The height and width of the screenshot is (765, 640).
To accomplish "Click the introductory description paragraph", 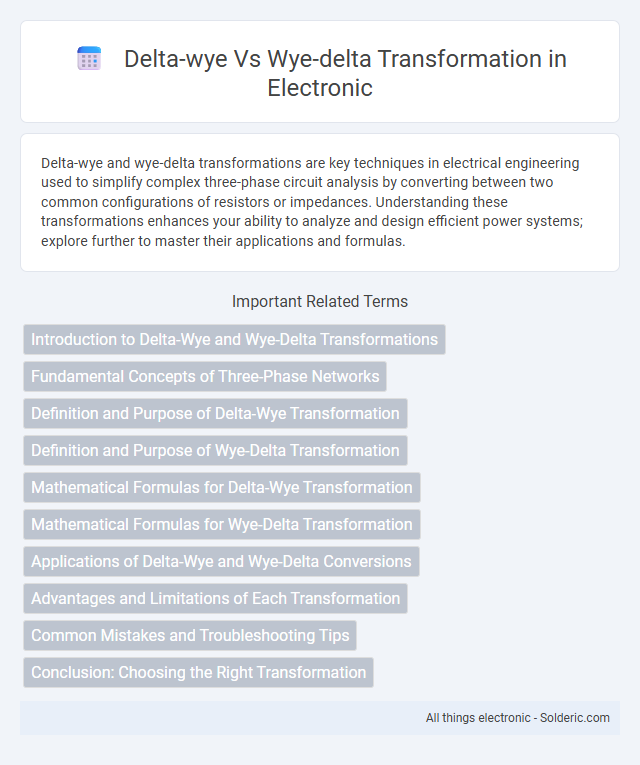I will (312, 202).
